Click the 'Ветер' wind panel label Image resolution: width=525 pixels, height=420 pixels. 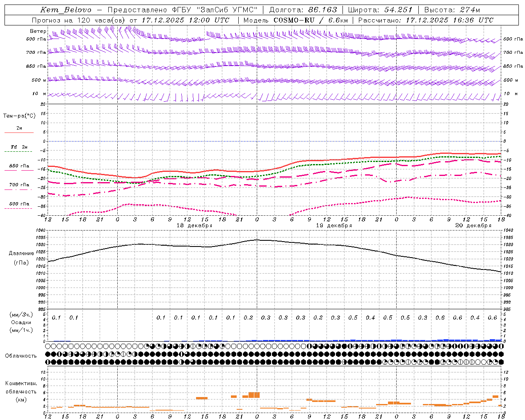38,31
